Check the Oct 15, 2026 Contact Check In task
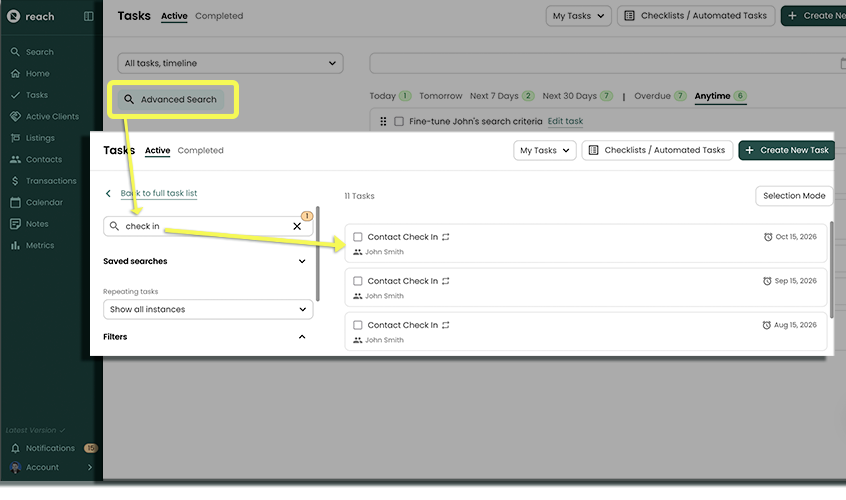This screenshot has width=846, height=500. [358, 237]
